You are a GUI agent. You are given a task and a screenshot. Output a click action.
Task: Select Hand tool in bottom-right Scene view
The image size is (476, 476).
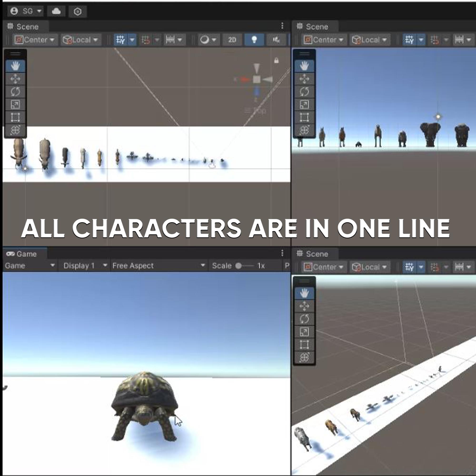point(305,293)
